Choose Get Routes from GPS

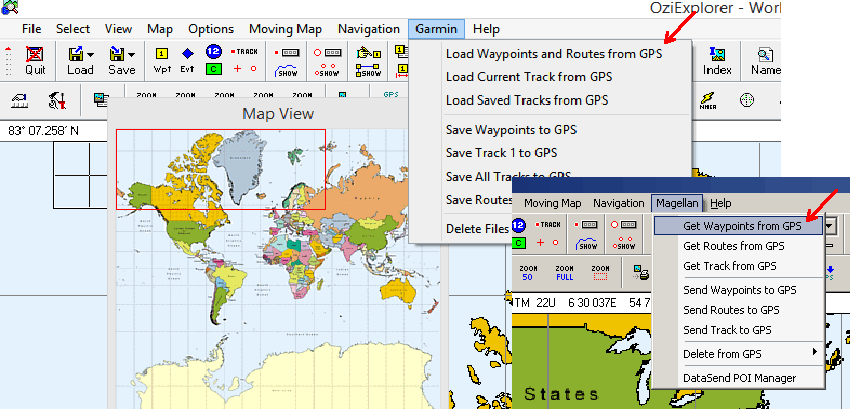point(733,246)
